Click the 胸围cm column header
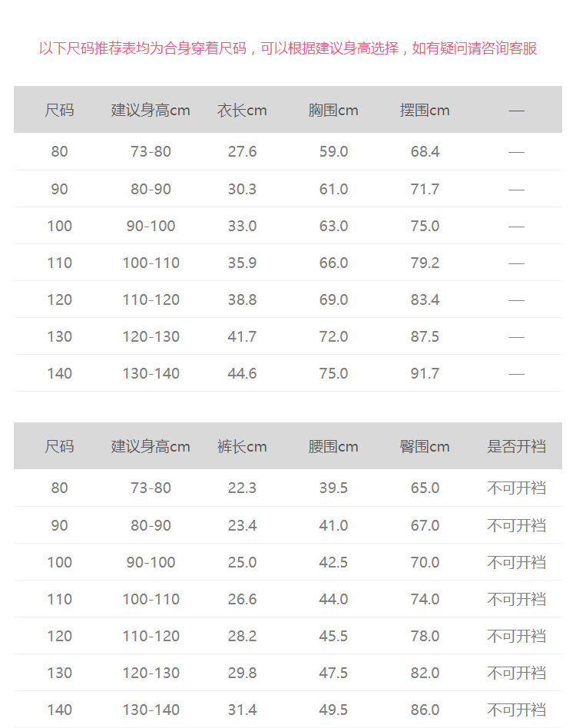 [333, 111]
